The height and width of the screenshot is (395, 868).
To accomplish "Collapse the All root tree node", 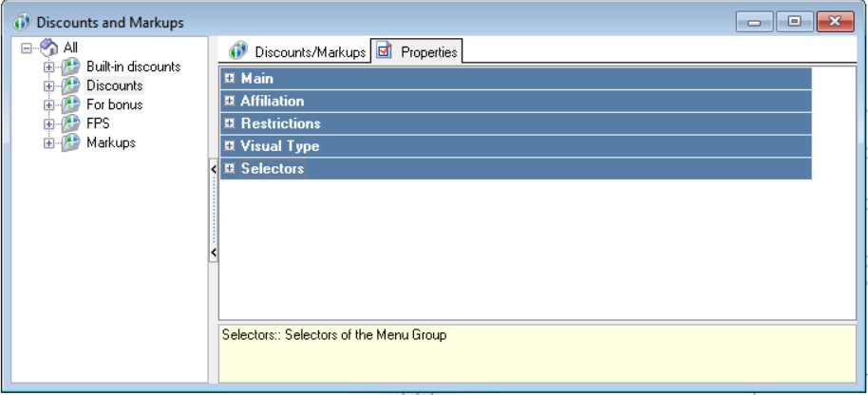I will 27,47.
